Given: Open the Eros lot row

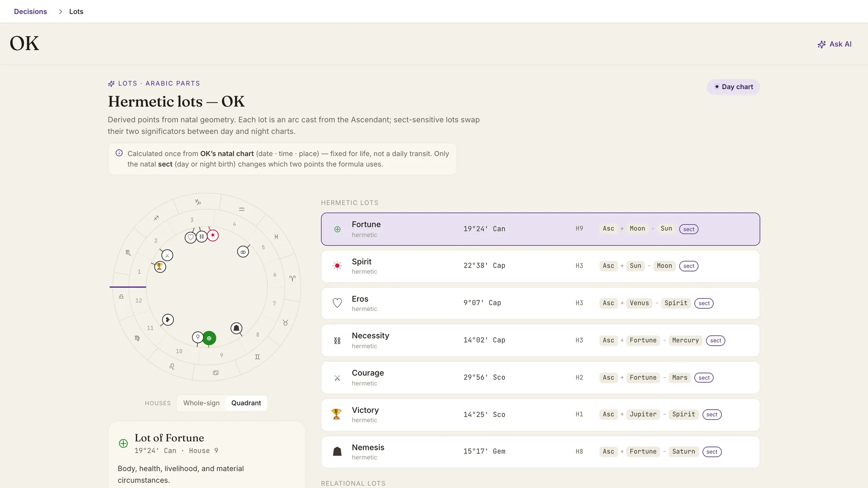Looking at the screenshot, I should point(540,303).
